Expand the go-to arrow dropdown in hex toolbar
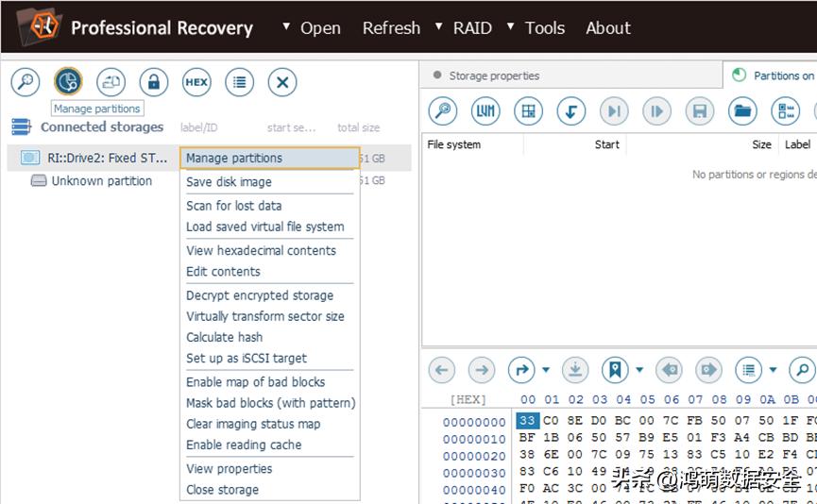Image resolution: width=817 pixels, height=504 pixels. coord(546,370)
